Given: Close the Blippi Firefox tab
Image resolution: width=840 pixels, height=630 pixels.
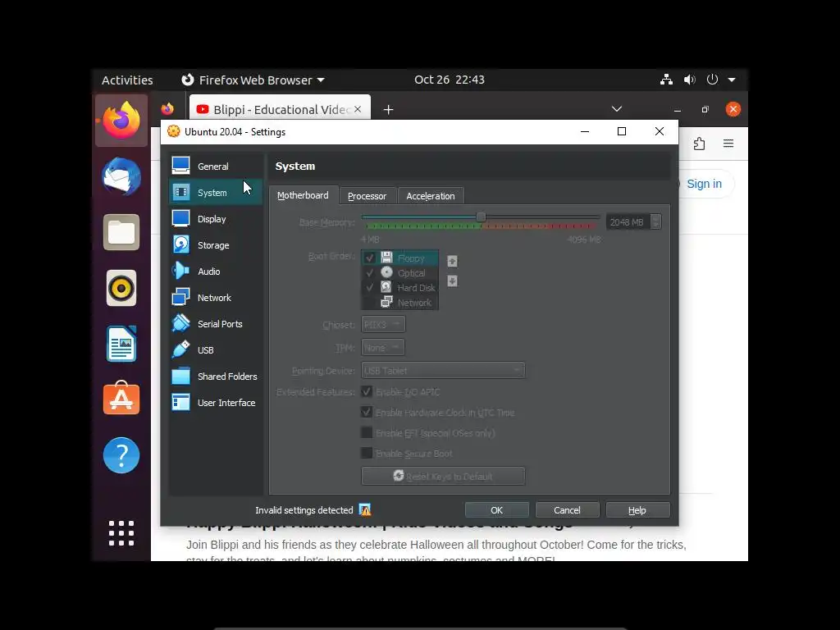Looking at the screenshot, I should pos(358,109).
